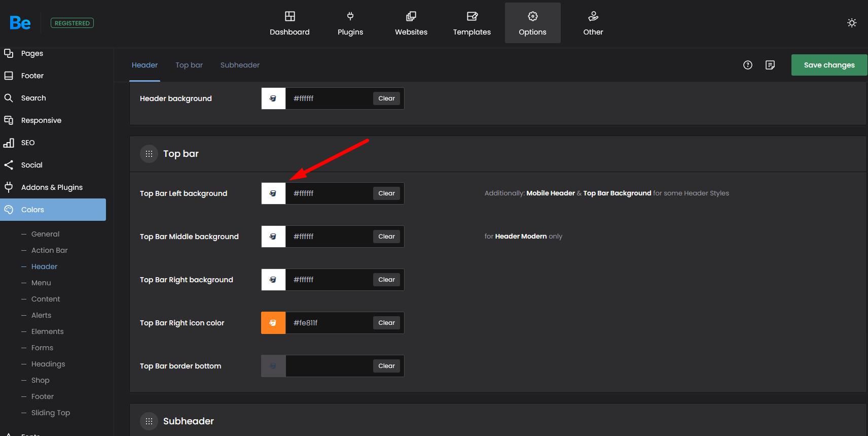Click the Responsive sidebar icon
868x436 pixels.
point(9,120)
